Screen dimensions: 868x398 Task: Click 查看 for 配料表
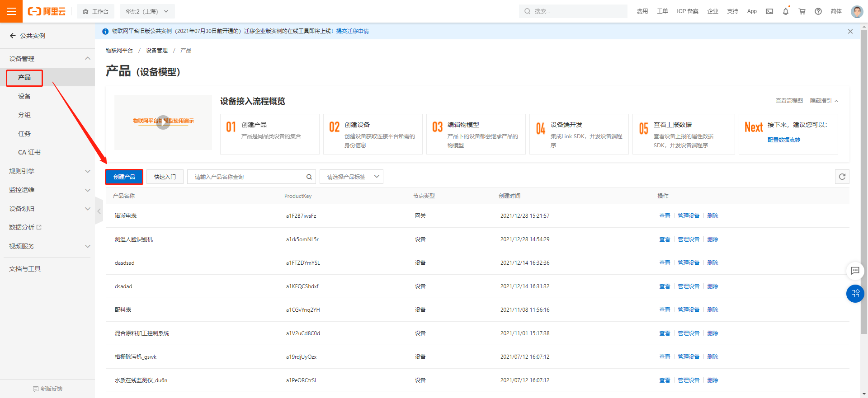[x=665, y=310]
